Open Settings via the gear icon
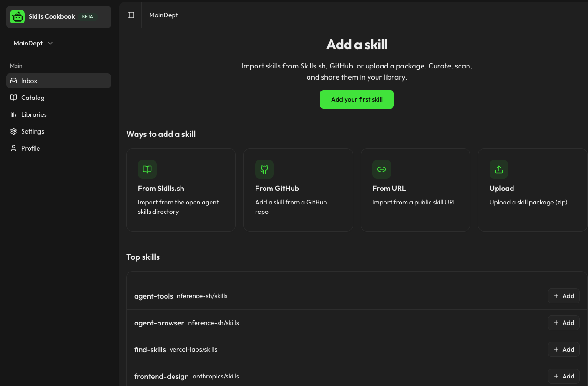The height and width of the screenshot is (386, 588). (14, 131)
